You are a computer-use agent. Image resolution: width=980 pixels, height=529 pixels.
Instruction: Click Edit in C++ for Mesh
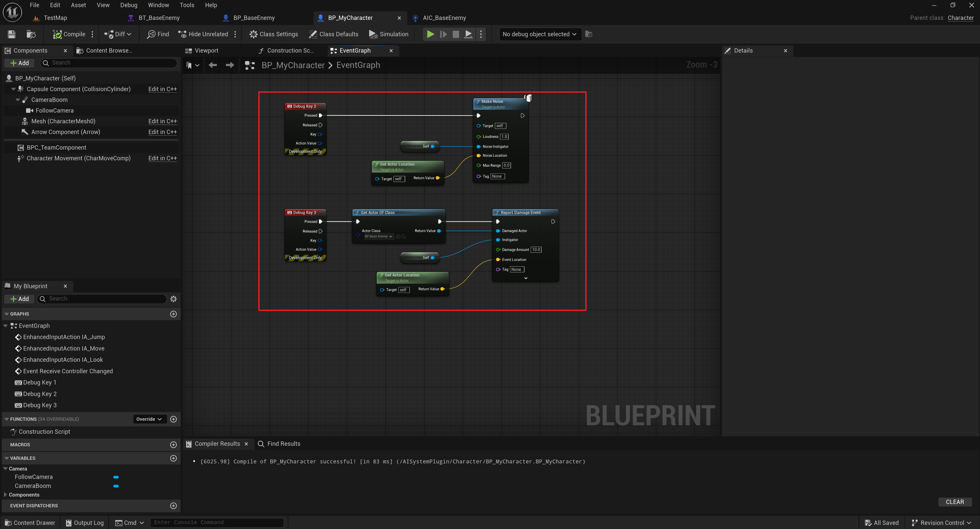162,121
